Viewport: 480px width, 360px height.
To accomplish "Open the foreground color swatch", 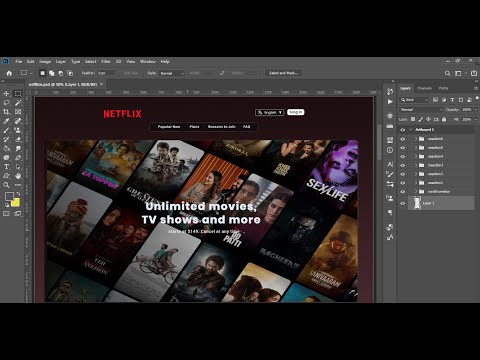I will pyautogui.click(x=9, y=196).
